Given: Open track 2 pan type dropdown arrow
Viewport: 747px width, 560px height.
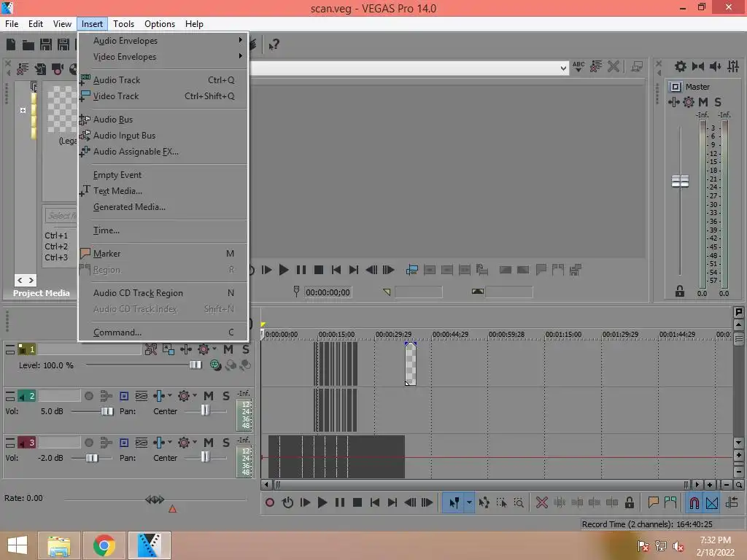Looking at the screenshot, I should tap(169, 395).
